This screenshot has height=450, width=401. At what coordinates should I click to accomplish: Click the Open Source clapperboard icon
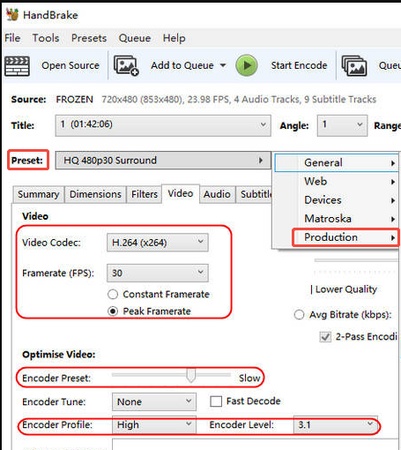17,66
